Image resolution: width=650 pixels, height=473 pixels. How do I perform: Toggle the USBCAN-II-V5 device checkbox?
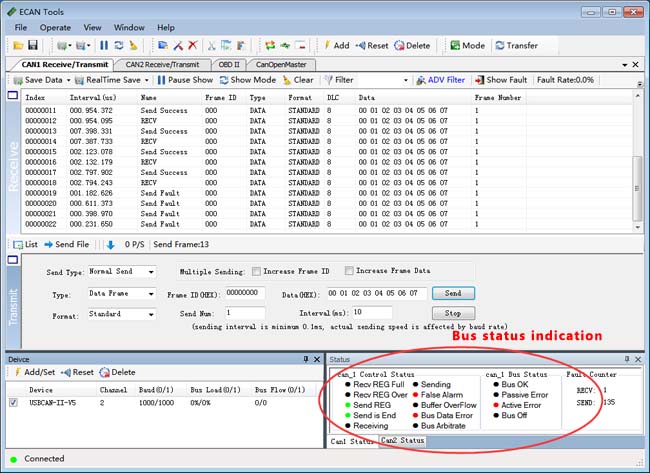tap(13, 403)
